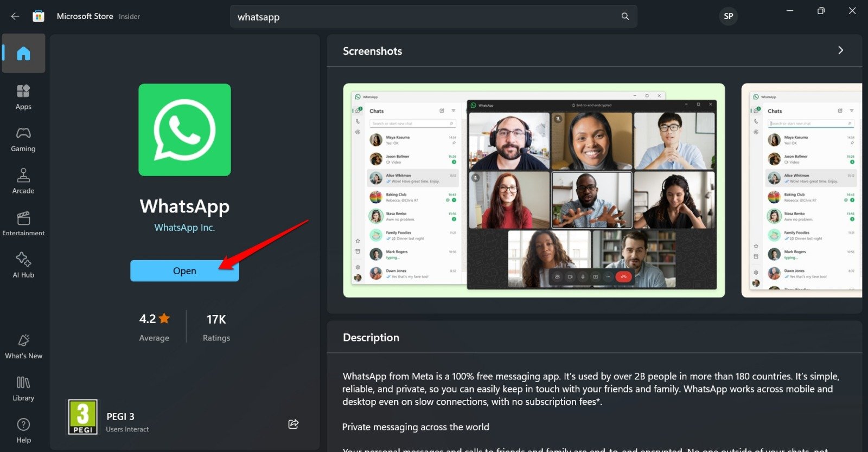Click the Description heading

coord(371,338)
